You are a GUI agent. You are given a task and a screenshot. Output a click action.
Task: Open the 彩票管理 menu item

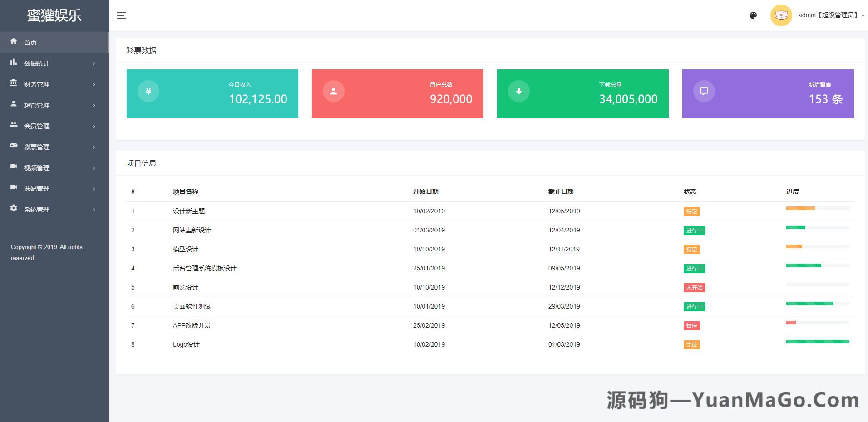pyautogui.click(x=37, y=147)
